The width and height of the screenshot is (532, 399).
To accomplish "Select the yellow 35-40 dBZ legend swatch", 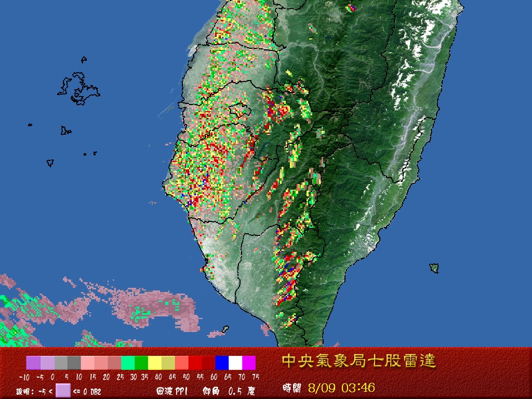I will (x=155, y=363).
